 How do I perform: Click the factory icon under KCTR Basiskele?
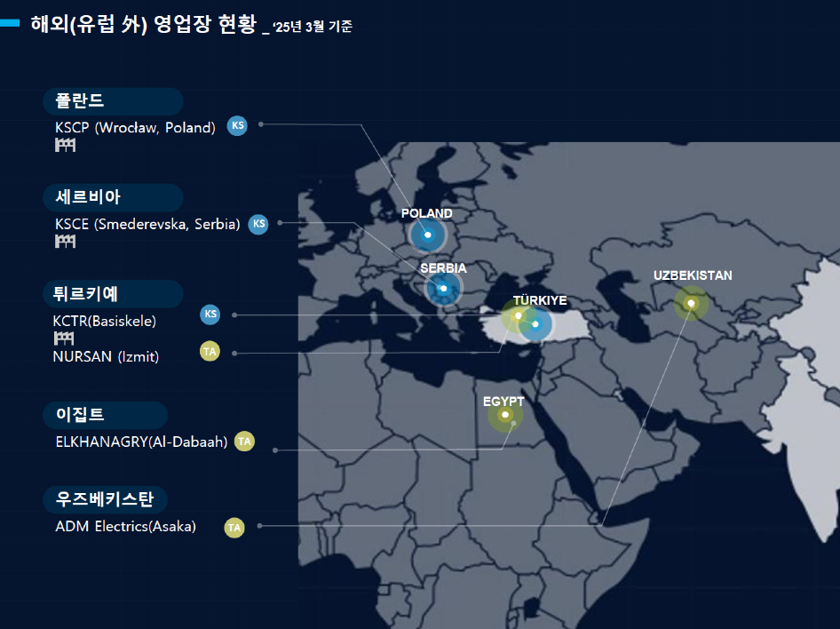click(x=64, y=338)
